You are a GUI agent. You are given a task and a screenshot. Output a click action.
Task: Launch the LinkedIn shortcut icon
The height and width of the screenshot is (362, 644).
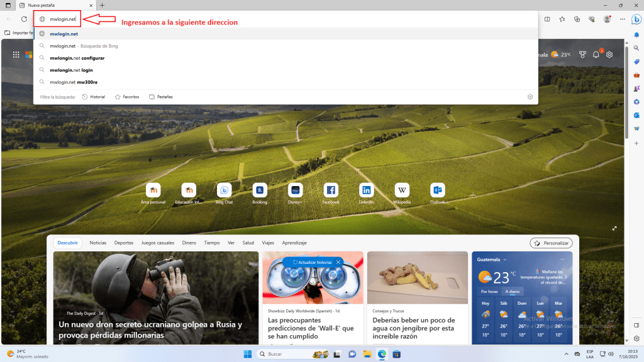[x=366, y=190]
